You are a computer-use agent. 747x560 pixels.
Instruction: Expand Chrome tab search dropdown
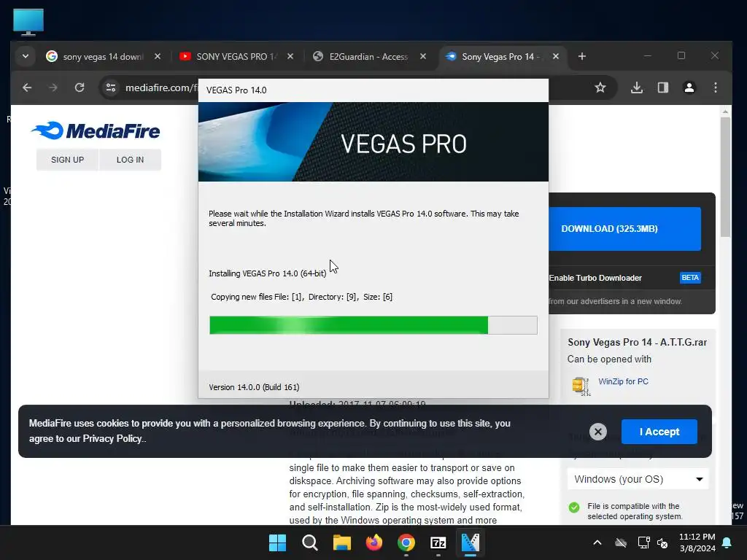point(26,57)
